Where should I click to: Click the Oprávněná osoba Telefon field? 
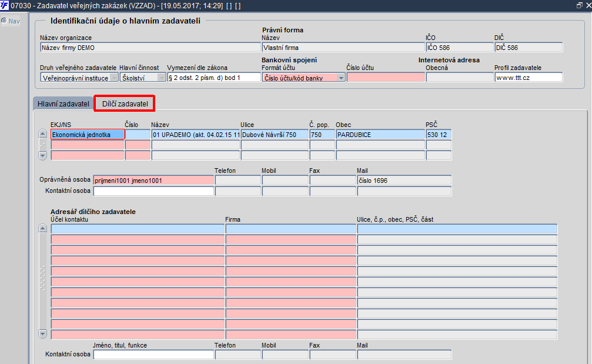point(238,180)
